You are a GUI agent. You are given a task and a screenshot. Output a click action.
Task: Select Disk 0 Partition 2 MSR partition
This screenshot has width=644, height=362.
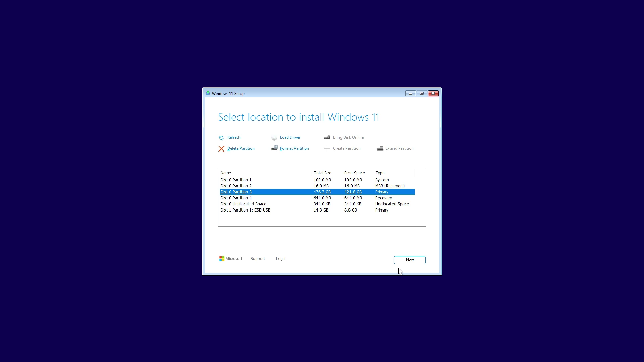pos(236,186)
